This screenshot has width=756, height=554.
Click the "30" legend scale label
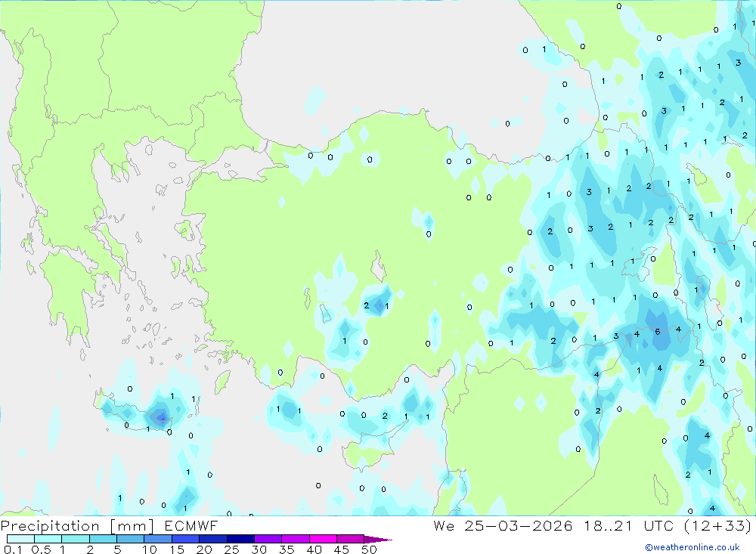pos(259,549)
